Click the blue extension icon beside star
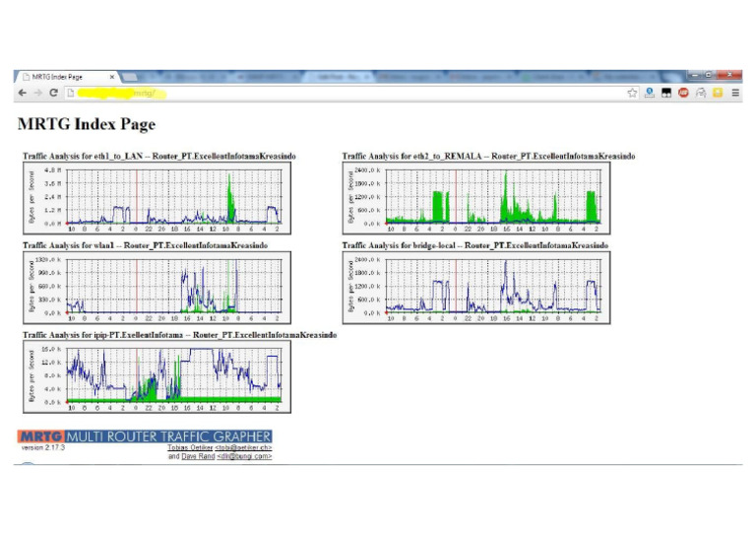 click(x=650, y=93)
